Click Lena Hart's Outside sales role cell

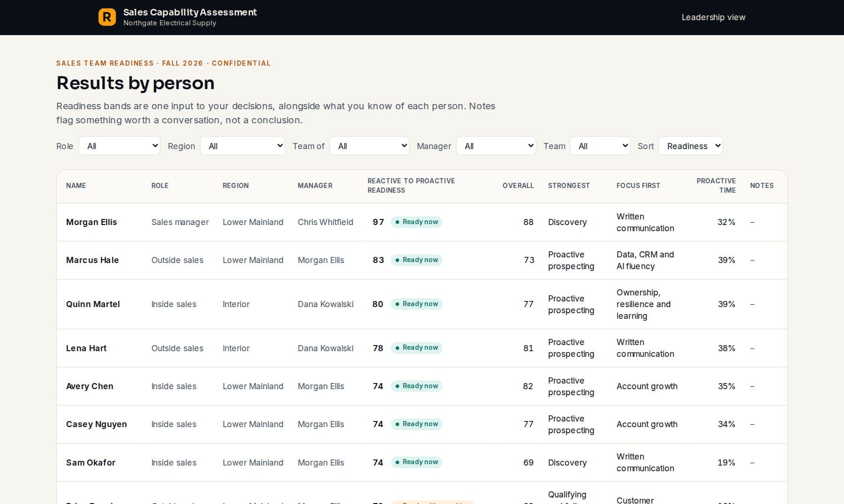(177, 348)
